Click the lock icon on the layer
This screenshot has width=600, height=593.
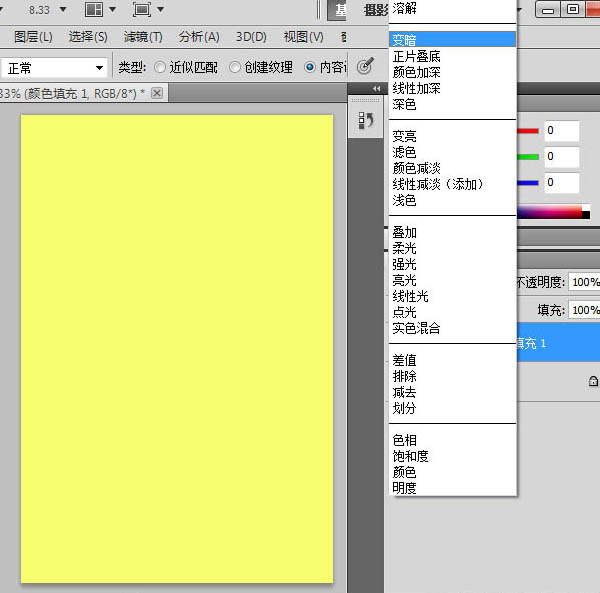593,381
